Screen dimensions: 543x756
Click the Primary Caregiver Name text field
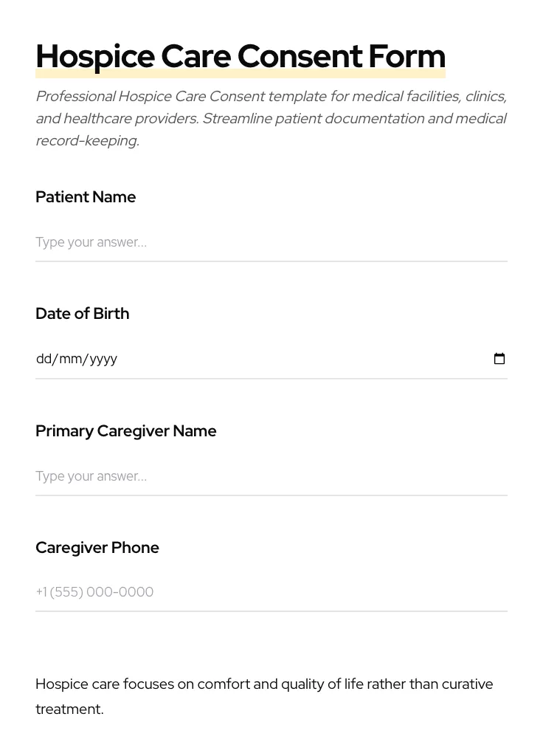221,476
